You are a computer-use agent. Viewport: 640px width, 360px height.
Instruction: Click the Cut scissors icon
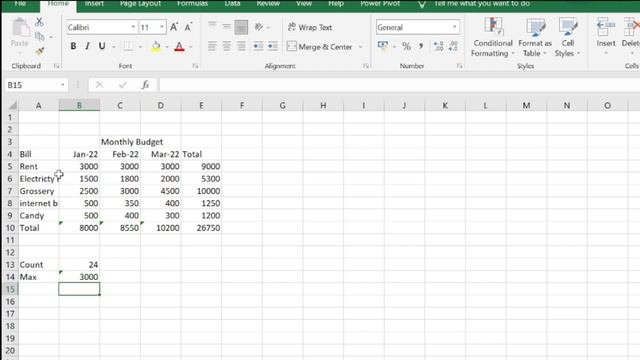click(x=39, y=22)
